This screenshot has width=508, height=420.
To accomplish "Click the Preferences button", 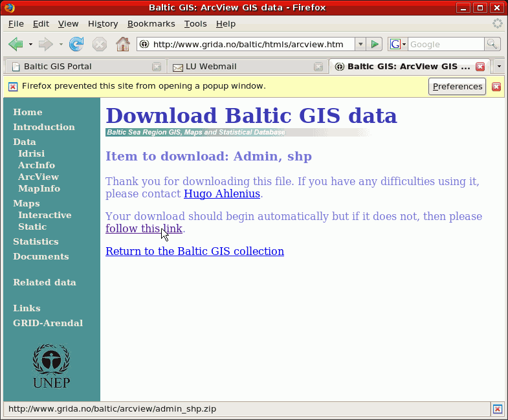I will (457, 87).
